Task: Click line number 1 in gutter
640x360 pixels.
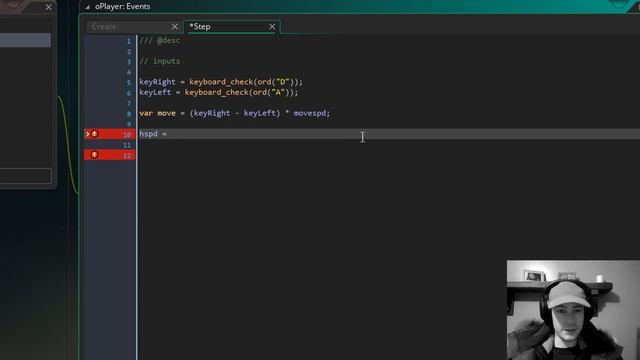Action: (x=129, y=41)
